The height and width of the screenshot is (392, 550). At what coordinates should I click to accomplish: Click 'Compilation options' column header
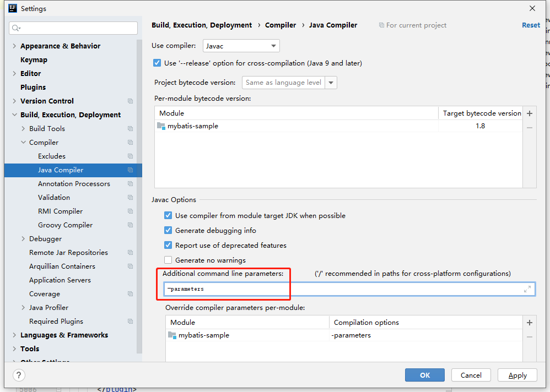click(x=426, y=322)
